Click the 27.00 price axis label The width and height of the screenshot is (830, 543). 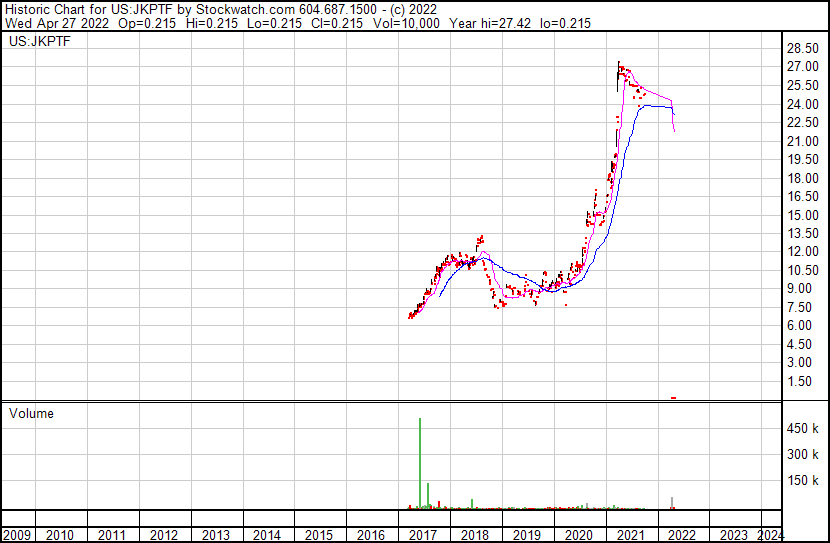coord(802,67)
